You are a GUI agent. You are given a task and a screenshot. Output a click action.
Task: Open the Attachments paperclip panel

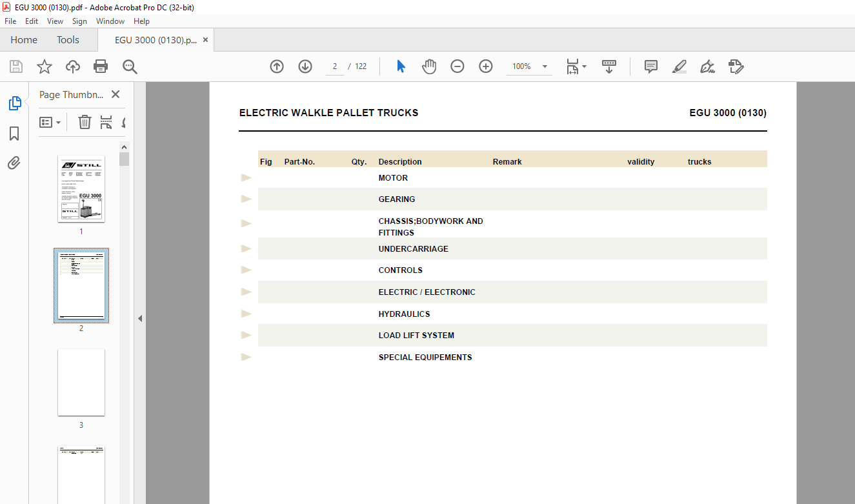point(14,163)
